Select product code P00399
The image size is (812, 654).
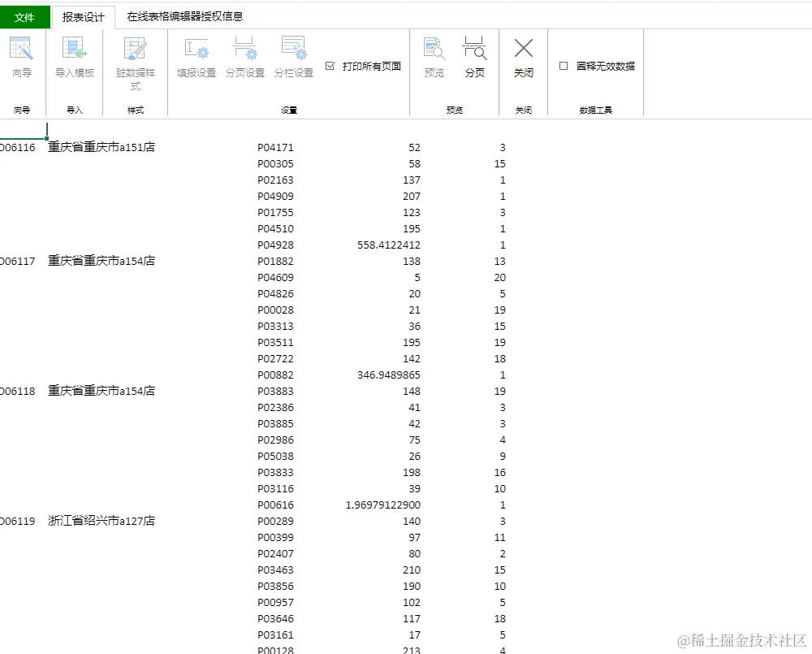point(275,538)
